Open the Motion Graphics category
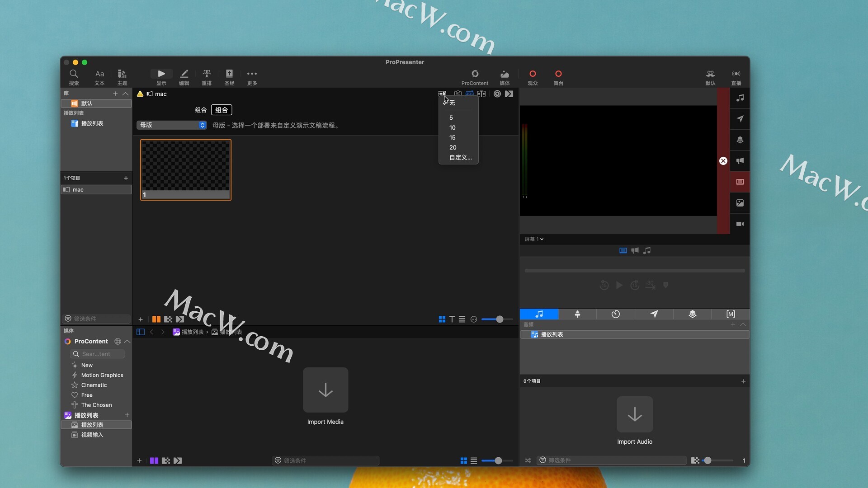Screen dimensions: 868x488 click(102, 375)
